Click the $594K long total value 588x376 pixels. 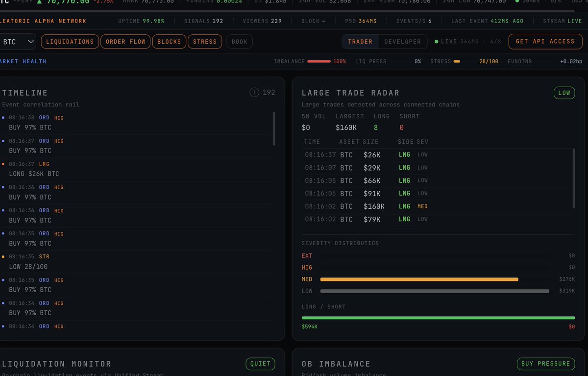point(310,326)
